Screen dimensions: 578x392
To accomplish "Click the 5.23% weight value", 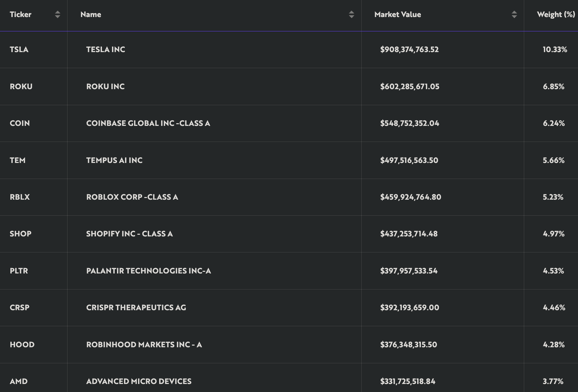I will coord(553,197).
